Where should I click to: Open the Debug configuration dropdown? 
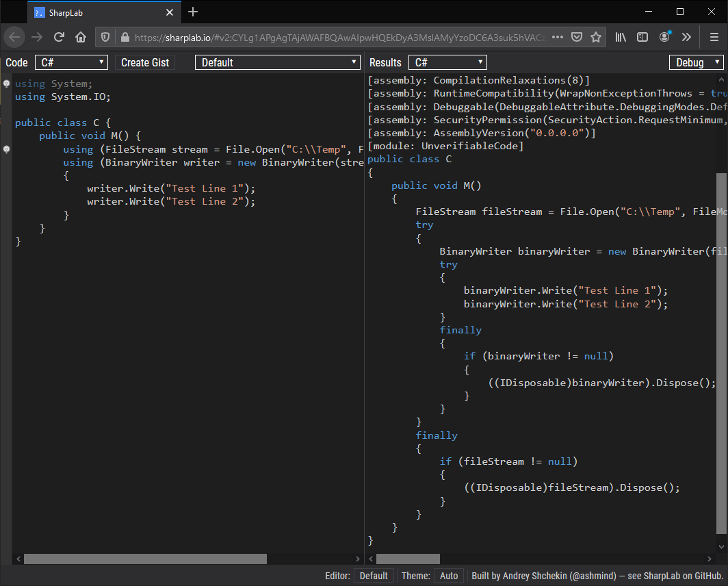pyautogui.click(x=697, y=62)
